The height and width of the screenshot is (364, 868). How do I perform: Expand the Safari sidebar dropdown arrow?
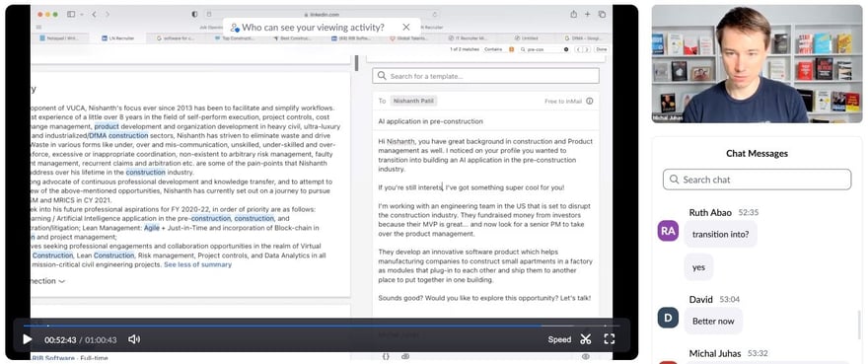pos(82,14)
